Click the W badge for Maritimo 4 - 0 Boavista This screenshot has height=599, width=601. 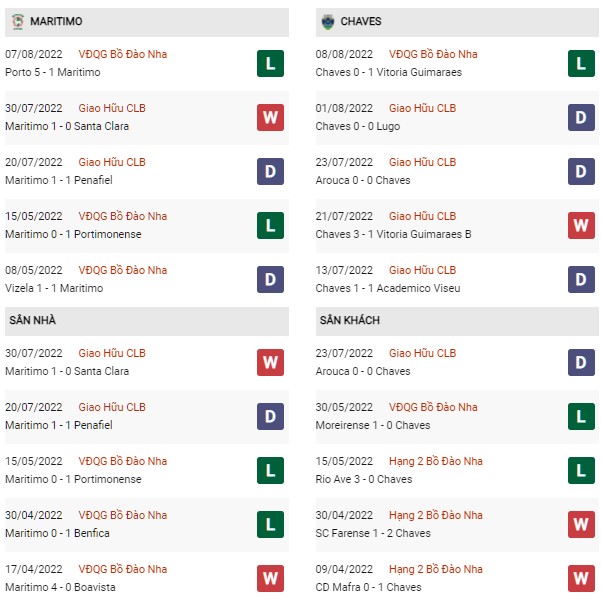(x=270, y=578)
